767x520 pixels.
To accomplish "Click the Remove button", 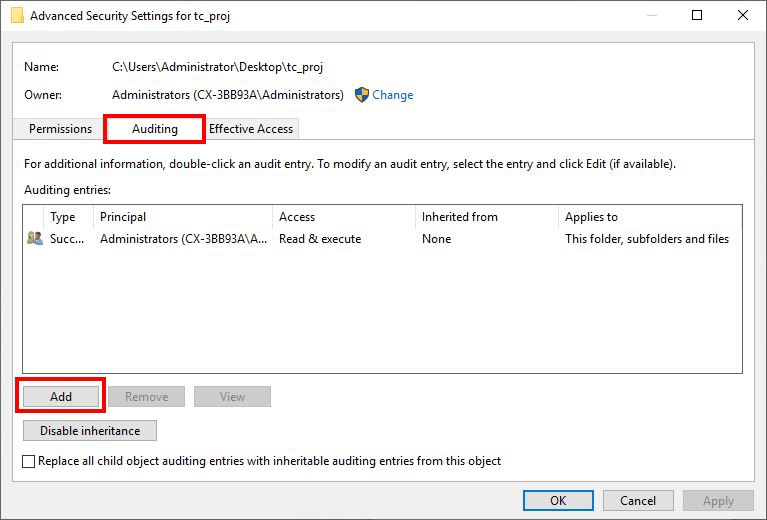I will [146, 396].
